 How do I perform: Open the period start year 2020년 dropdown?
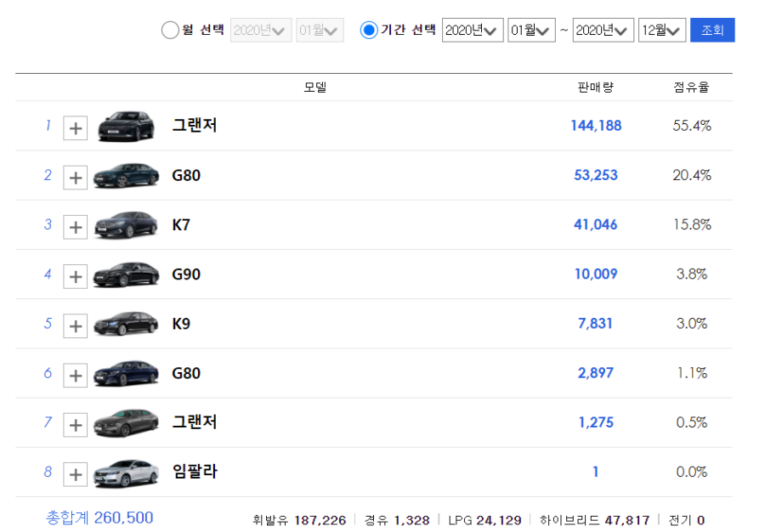tap(473, 31)
